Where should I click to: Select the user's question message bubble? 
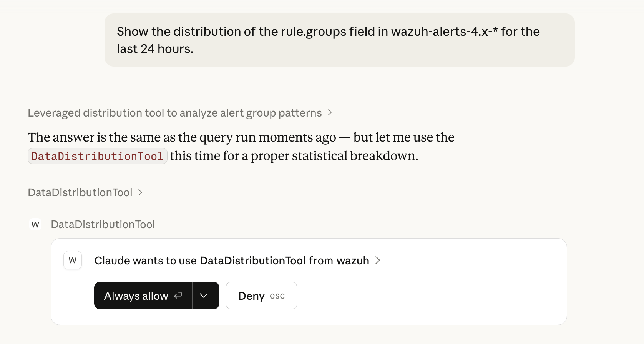(x=339, y=40)
